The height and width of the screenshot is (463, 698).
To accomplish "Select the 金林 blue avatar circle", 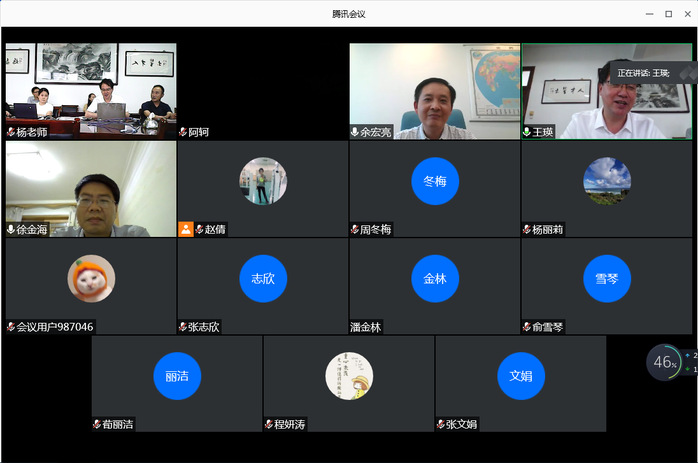I will (434, 279).
